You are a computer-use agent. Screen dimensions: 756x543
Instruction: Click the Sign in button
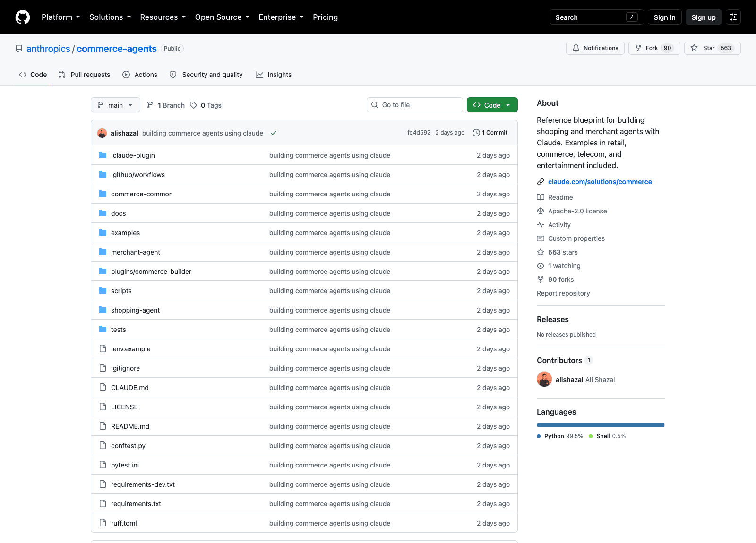(664, 17)
